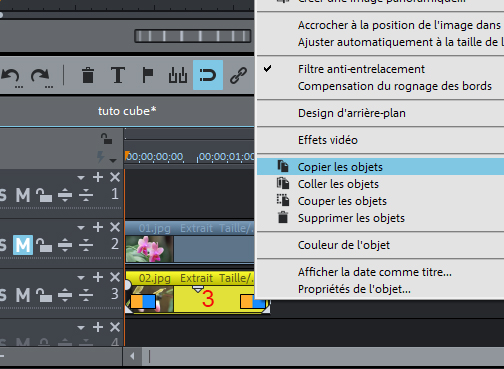The height and width of the screenshot is (369, 504).
Task: Toggle 'Compensation du rognage des bords'
Action: point(380,86)
